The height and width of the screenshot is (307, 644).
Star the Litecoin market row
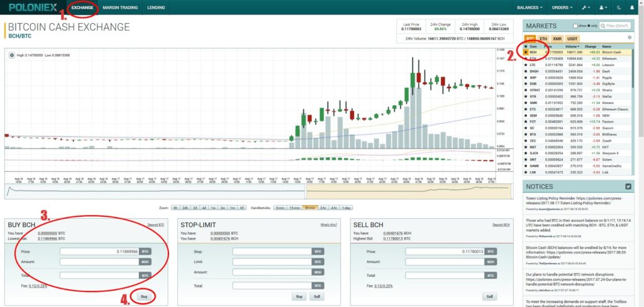[526, 64]
